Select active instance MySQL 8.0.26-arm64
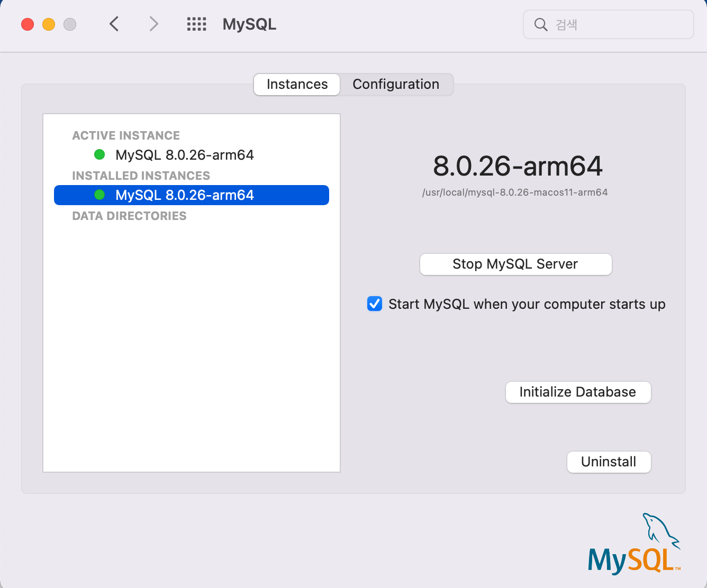This screenshot has height=588, width=707. 192,155
